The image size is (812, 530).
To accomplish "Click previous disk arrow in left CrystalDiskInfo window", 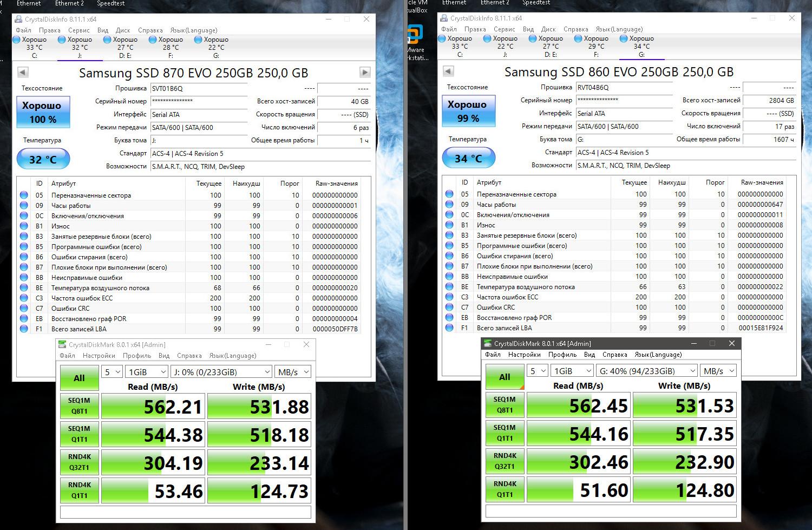I will (x=23, y=72).
